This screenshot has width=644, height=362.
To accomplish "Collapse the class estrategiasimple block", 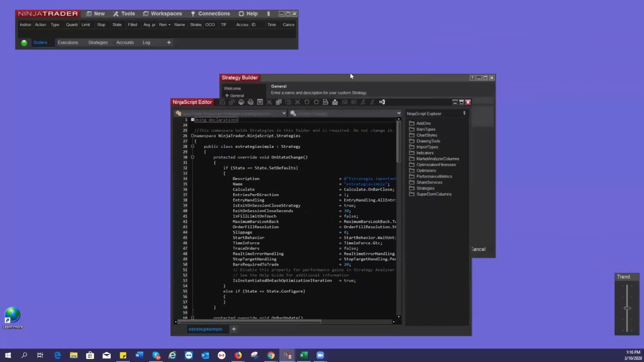I will (192, 146).
